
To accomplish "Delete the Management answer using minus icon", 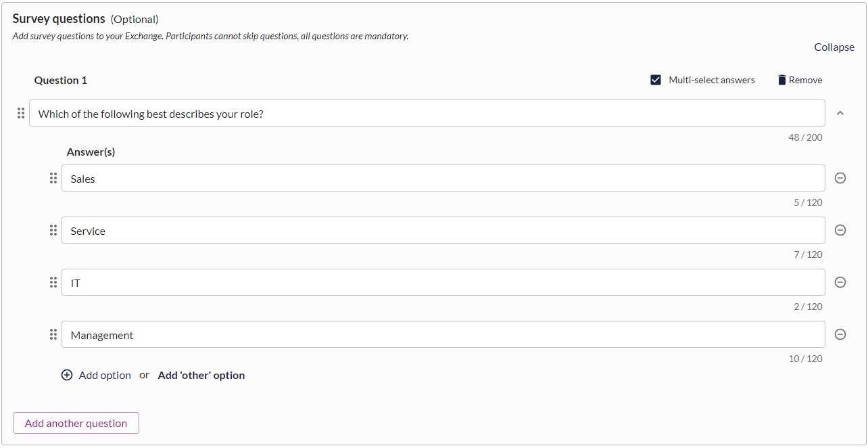I will click(840, 334).
